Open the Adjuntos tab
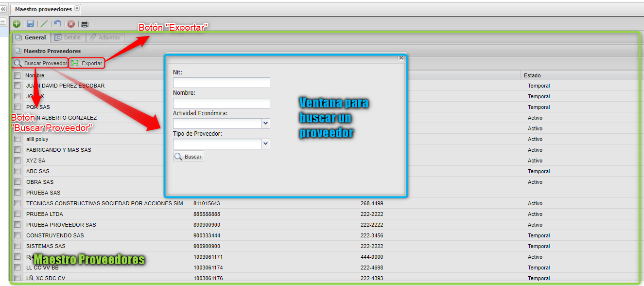Screen dimensions: 644x286 (x=105, y=37)
